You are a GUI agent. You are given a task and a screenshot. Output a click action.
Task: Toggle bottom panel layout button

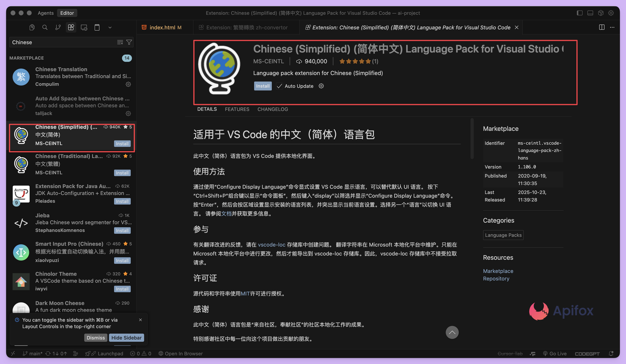tap(590, 13)
